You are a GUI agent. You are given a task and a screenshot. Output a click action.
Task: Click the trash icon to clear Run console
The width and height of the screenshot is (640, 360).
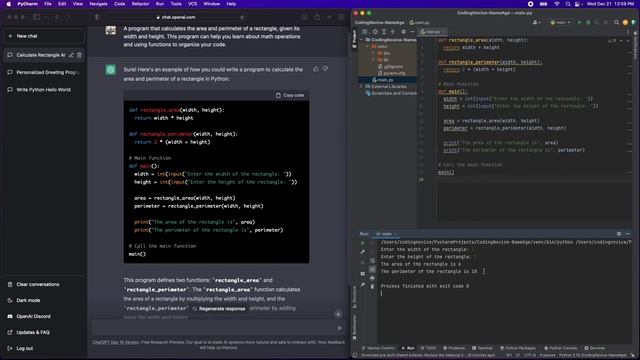click(372, 287)
